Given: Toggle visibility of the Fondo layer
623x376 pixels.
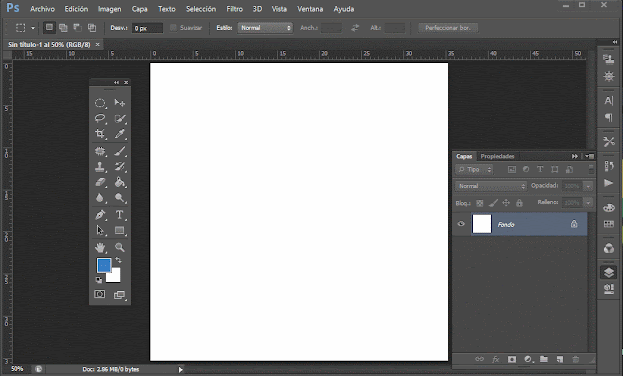Looking at the screenshot, I should (461, 224).
